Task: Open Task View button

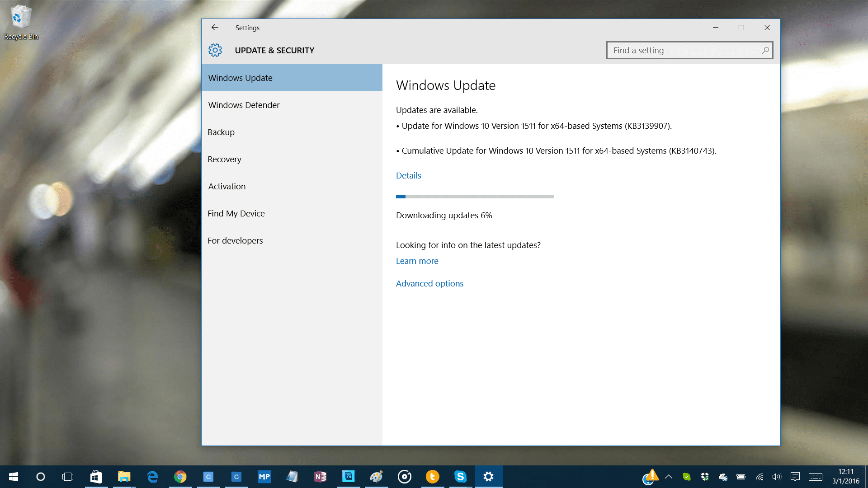Action: point(68,477)
